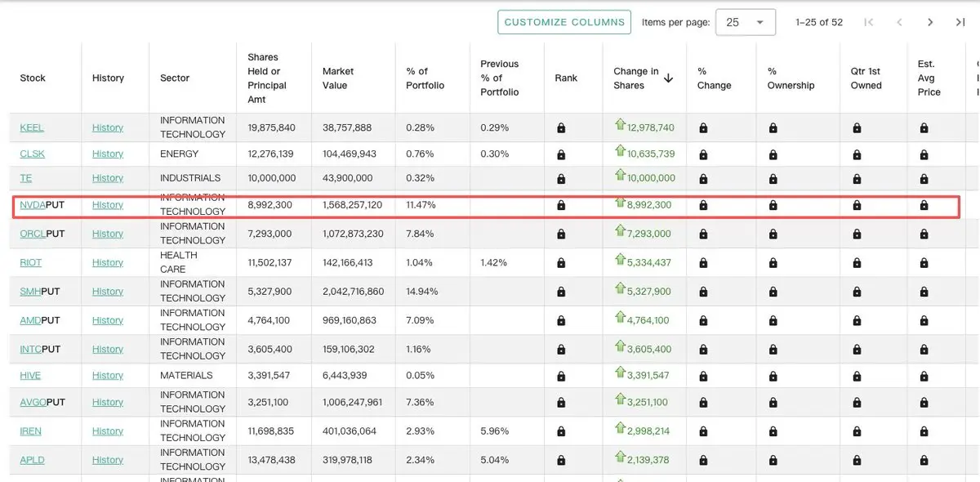View History for RIOT
This screenshot has width=980, height=482.
tap(108, 263)
